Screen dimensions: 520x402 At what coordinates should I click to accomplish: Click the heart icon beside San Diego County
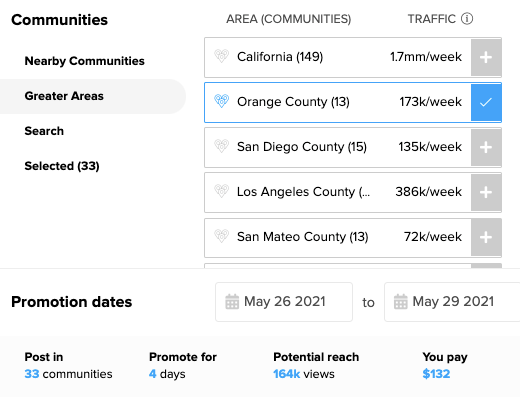221,146
